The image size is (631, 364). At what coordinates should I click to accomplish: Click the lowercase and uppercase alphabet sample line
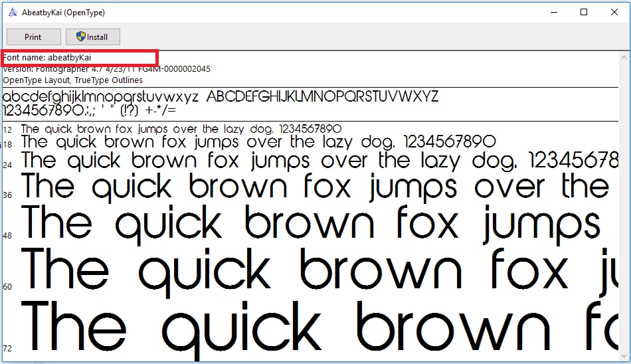tap(221, 96)
